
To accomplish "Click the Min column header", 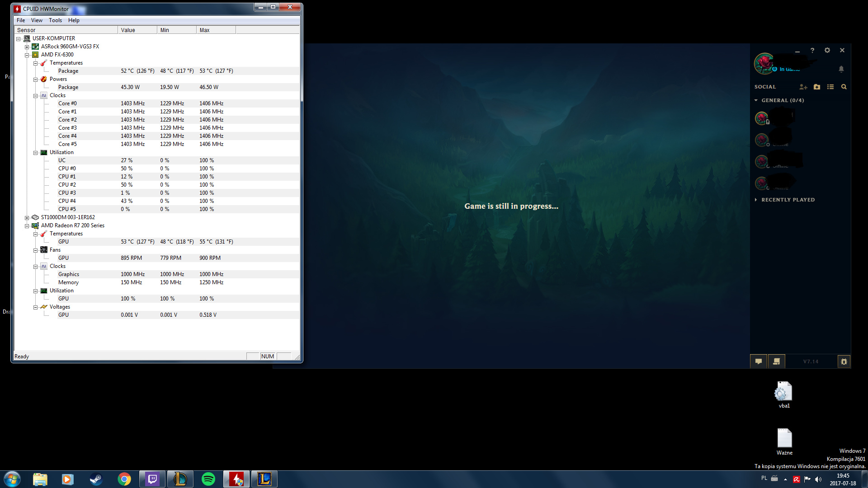I will point(177,30).
